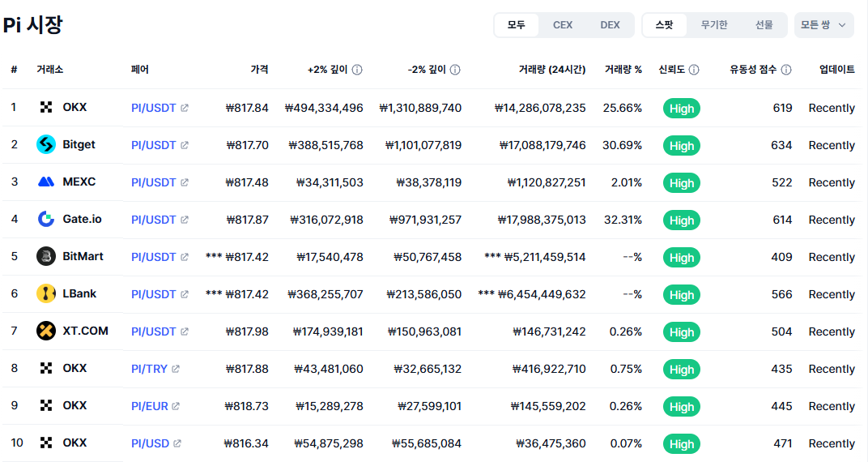868x462 pixels.
Task: Click High confidence badge for XT.COM
Action: coord(682,332)
